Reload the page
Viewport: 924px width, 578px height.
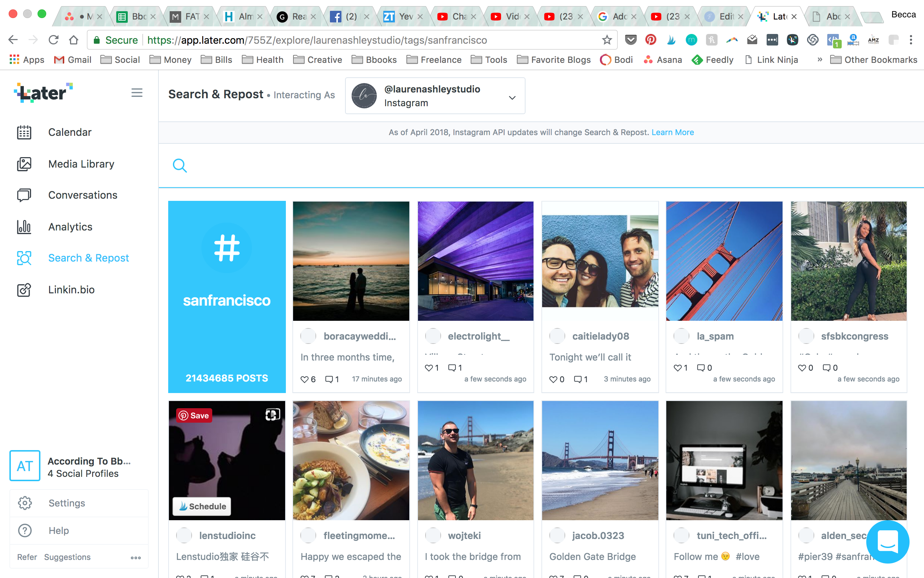click(53, 40)
